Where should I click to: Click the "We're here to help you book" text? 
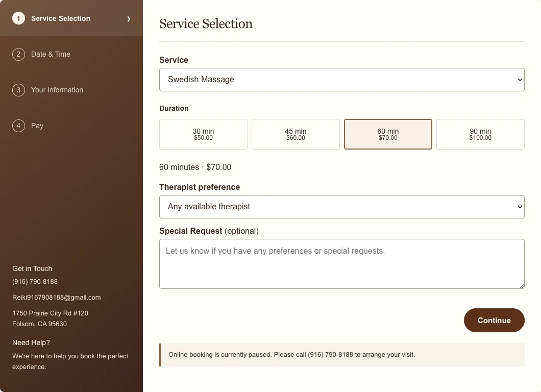coord(70,361)
